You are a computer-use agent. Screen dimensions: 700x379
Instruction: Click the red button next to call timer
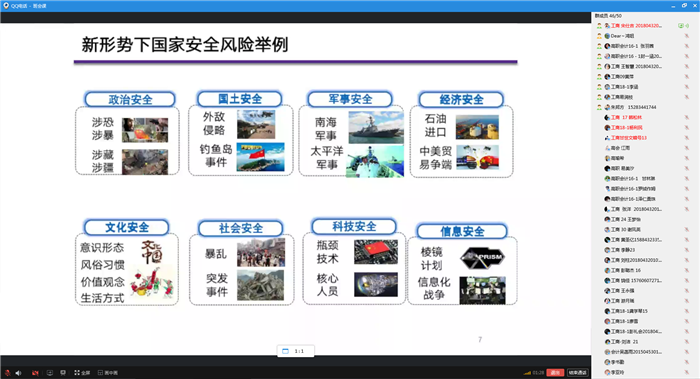(555, 372)
